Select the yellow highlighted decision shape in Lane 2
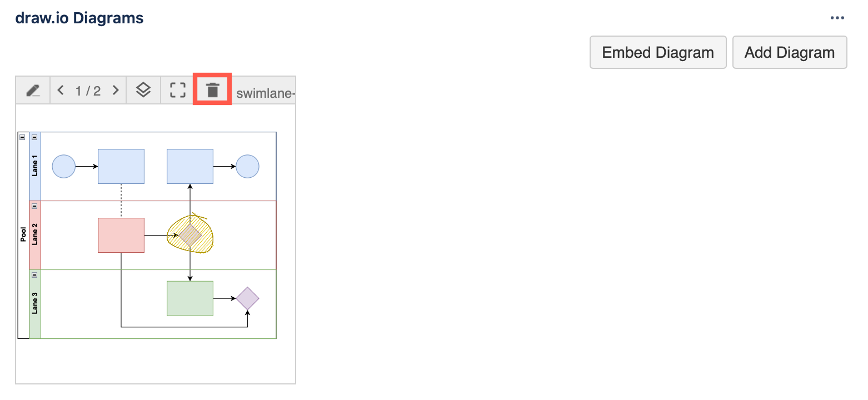The height and width of the screenshot is (400, 868). 189,234
